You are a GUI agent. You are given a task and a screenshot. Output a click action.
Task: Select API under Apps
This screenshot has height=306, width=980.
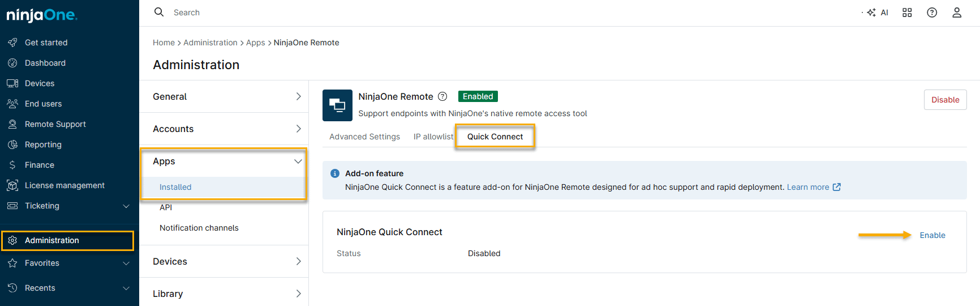point(166,207)
